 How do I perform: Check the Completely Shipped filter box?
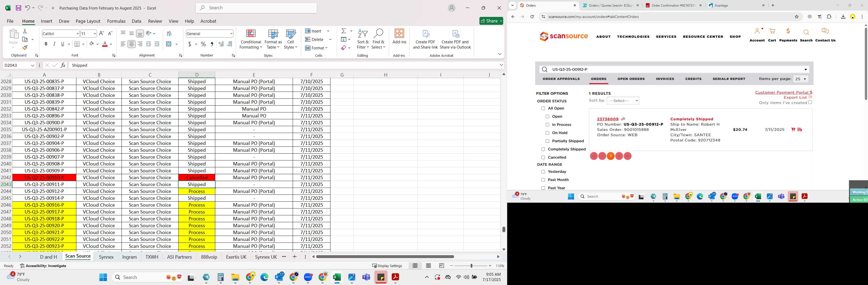click(543, 149)
